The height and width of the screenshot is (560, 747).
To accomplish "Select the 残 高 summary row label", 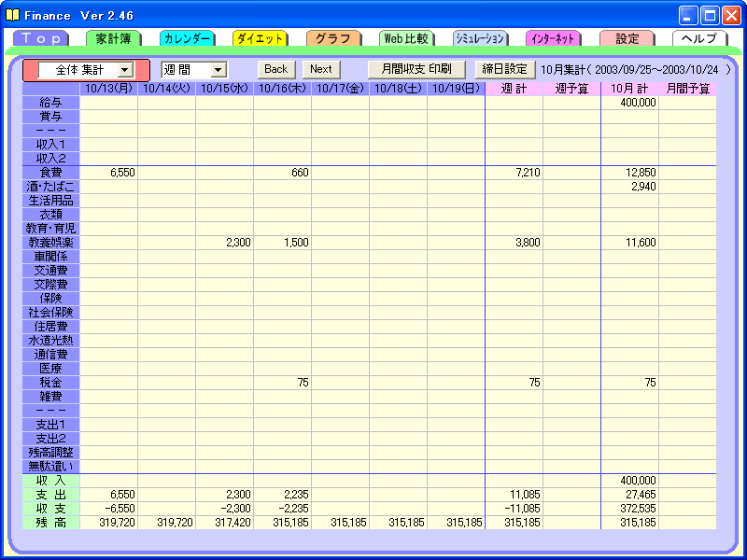I will [51, 523].
